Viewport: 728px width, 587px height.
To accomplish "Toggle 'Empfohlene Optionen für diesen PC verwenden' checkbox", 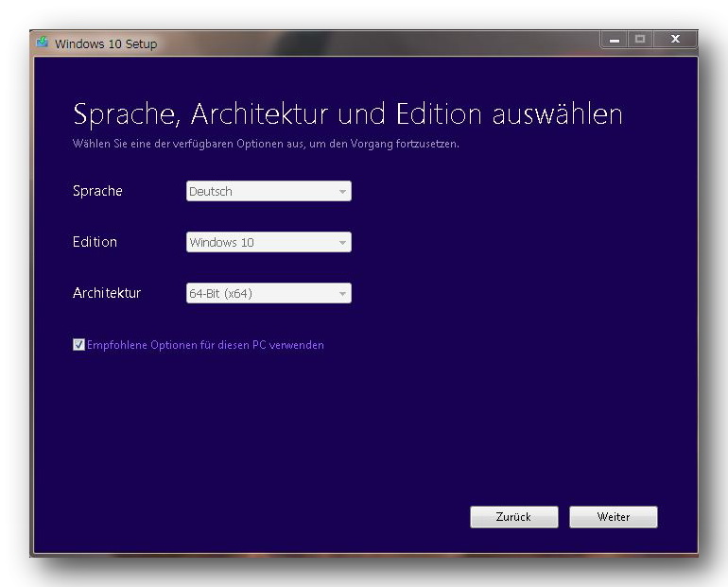I will (78, 344).
